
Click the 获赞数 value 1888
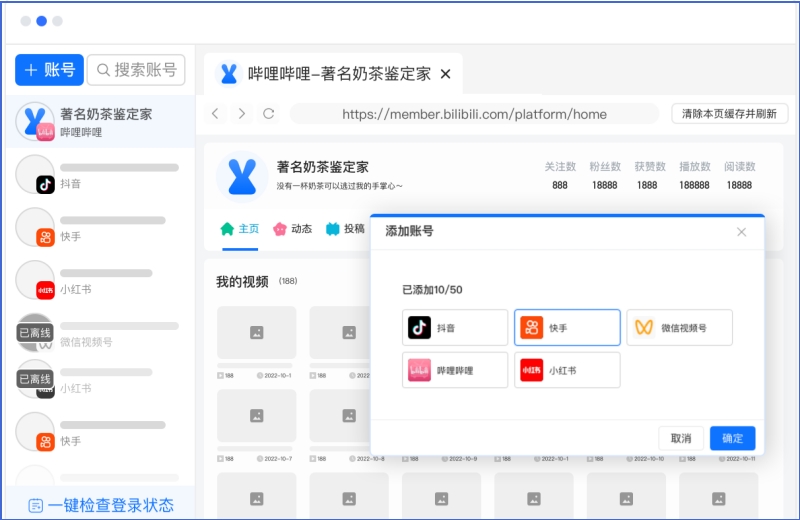(647, 185)
